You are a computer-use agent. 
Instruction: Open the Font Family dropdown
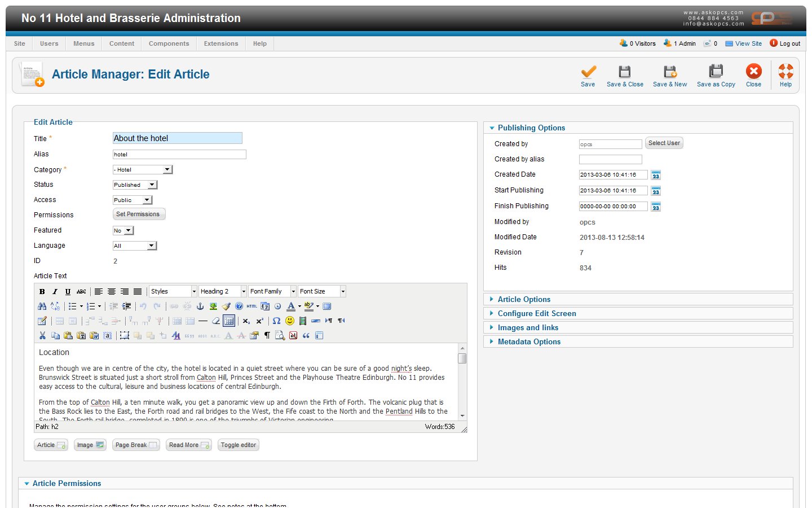(272, 292)
